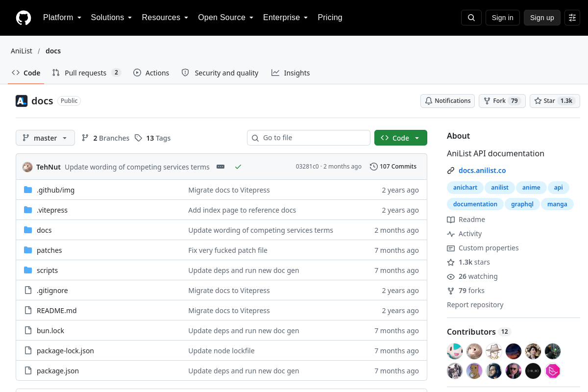This screenshot has width=588, height=392.
Task: Open the .vitepress folder
Action: coord(52,210)
